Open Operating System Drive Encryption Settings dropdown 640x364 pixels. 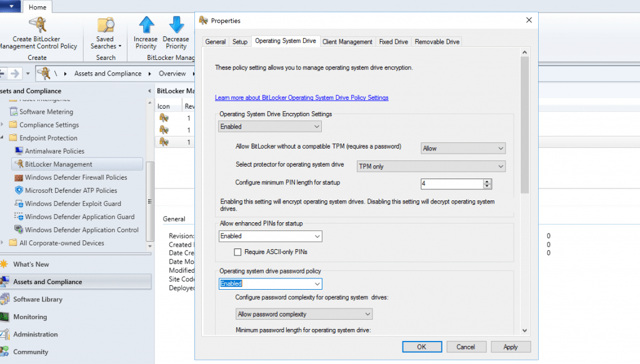[x=270, y=126]
